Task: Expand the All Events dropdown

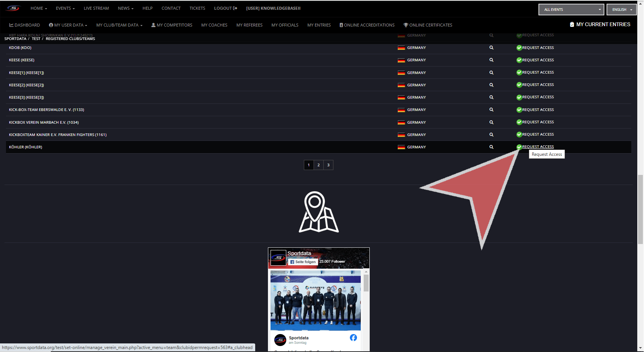Action: tap(571, 10)
